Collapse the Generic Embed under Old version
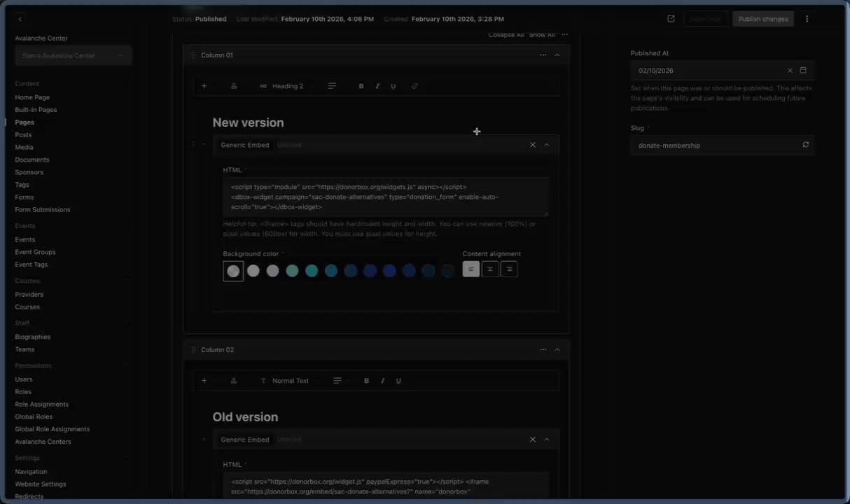Viewport: 850px width, 504px height. [547, 440]
